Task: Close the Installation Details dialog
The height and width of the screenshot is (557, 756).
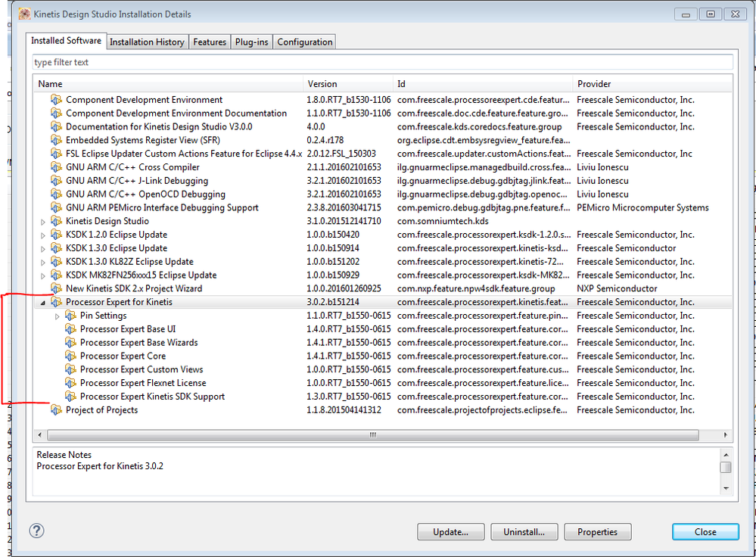Action: 705,532
